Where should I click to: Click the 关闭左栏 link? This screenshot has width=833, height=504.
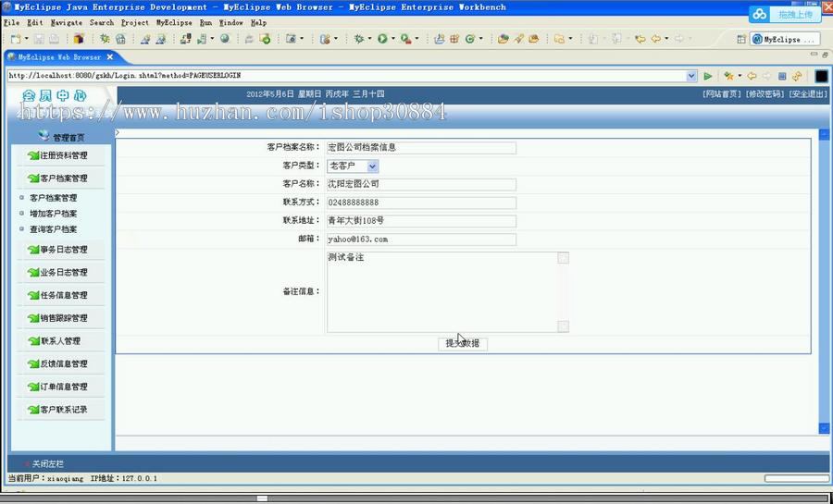tap(48, 463)
